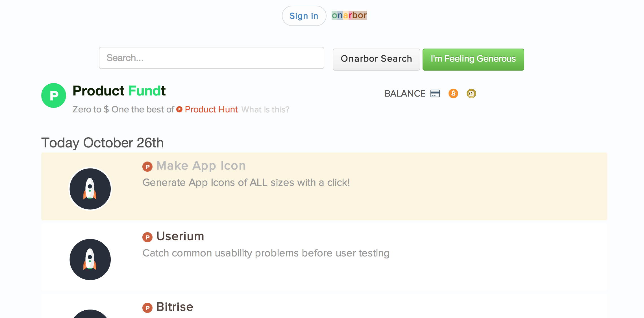Open the onarbor logo link
The width and height of the screenshot is (644, 318).
click(349, 15)
